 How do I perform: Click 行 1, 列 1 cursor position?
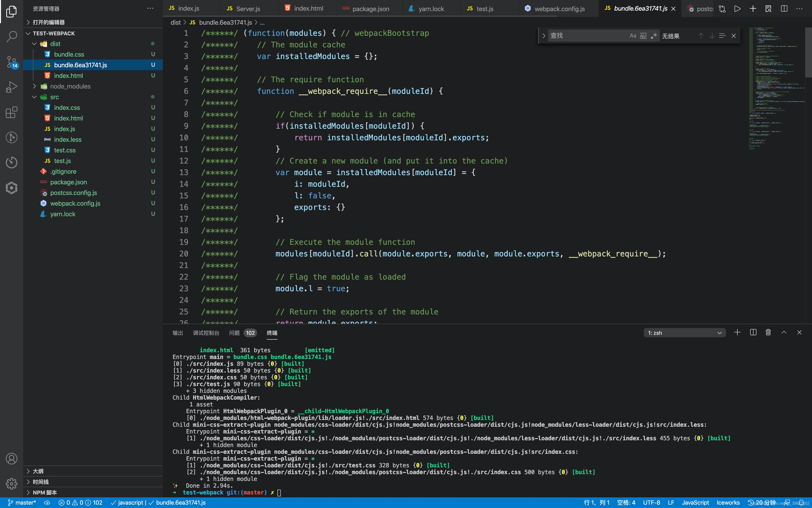tap(597, 503)
